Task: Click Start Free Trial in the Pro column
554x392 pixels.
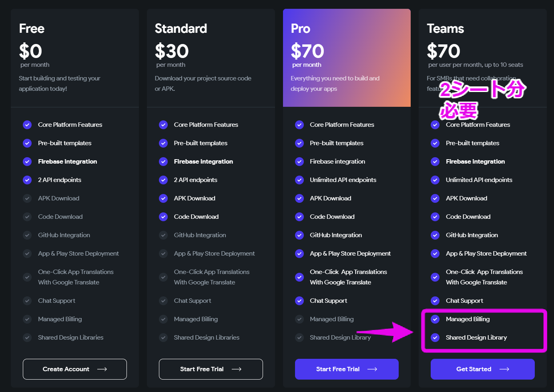Action: [x=347, y=369]
